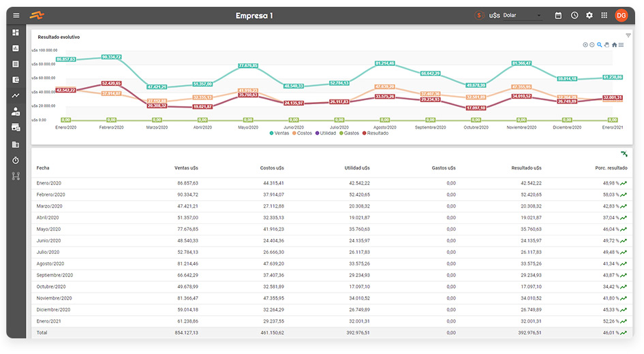644x354 pixels.
Task: Select the trend line sidebar icon
Action: [x=16, y=95]
